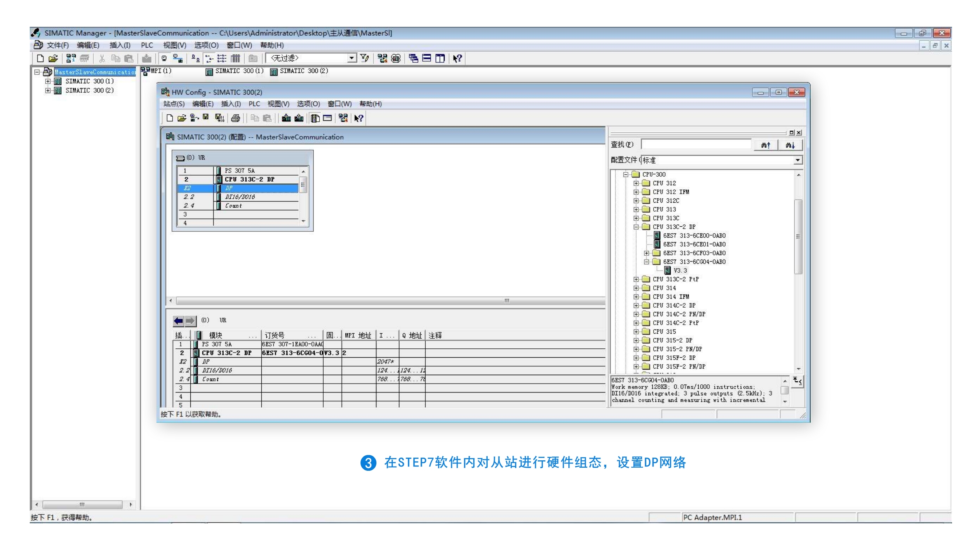Click the catalog search input field

(696, 145)
